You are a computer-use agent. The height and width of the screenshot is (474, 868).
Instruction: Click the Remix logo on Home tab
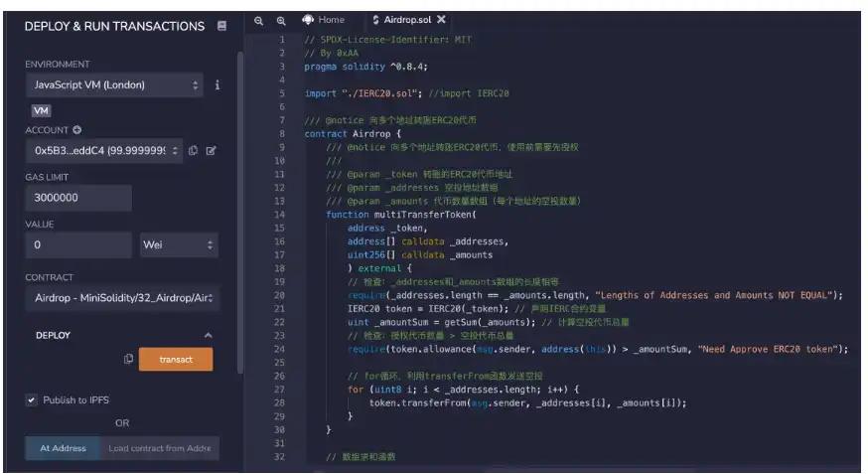point(308,20)
